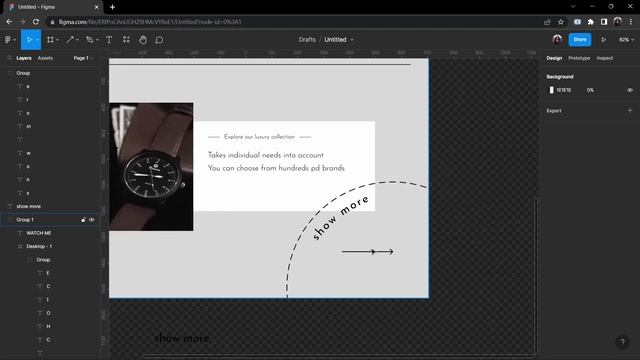Present the prototype with play button
The height and width of the screenshot is (360, 640).
[x=603, y=40]
